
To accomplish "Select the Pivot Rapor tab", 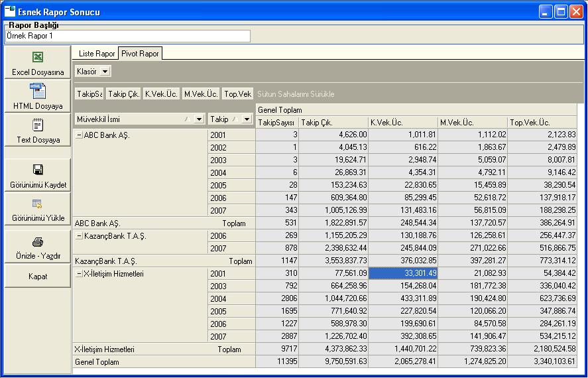I will point(140,54).
